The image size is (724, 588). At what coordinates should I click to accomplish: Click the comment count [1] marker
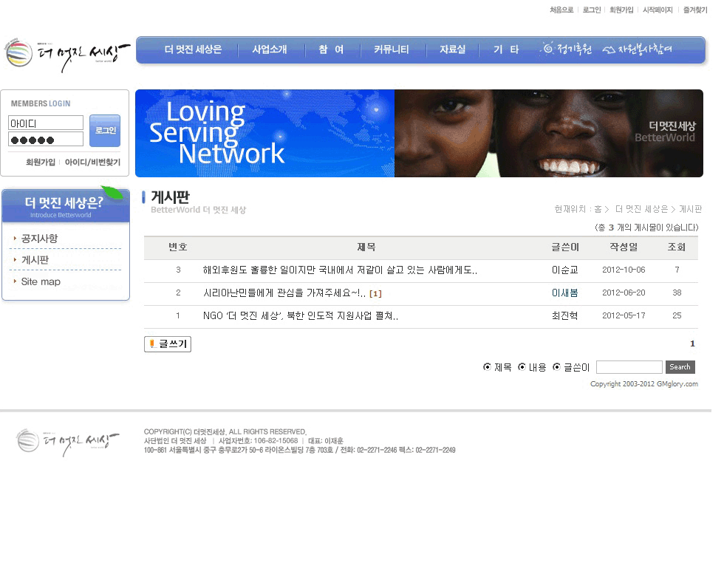tap(375, 293)
